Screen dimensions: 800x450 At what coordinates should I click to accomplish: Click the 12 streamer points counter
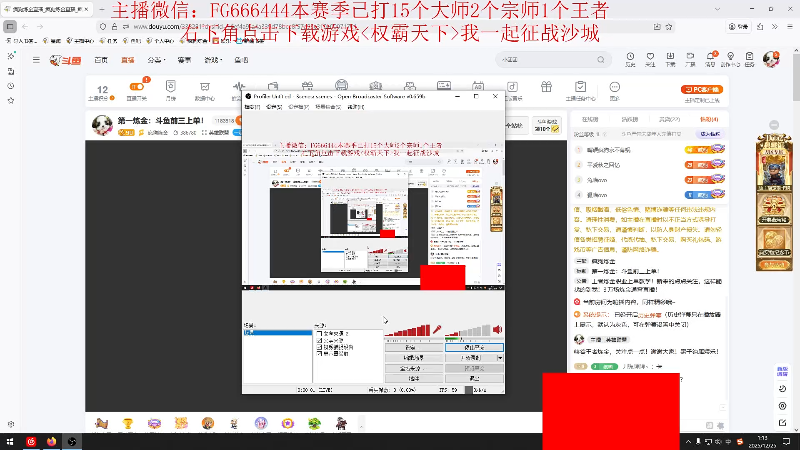[x=102, y=90]
